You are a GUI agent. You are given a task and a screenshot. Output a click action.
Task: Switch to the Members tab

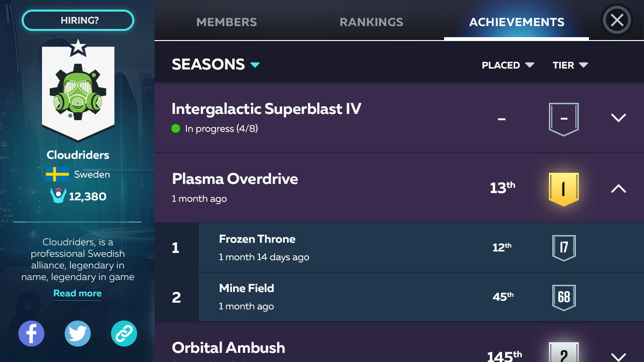tap(226, 22)
